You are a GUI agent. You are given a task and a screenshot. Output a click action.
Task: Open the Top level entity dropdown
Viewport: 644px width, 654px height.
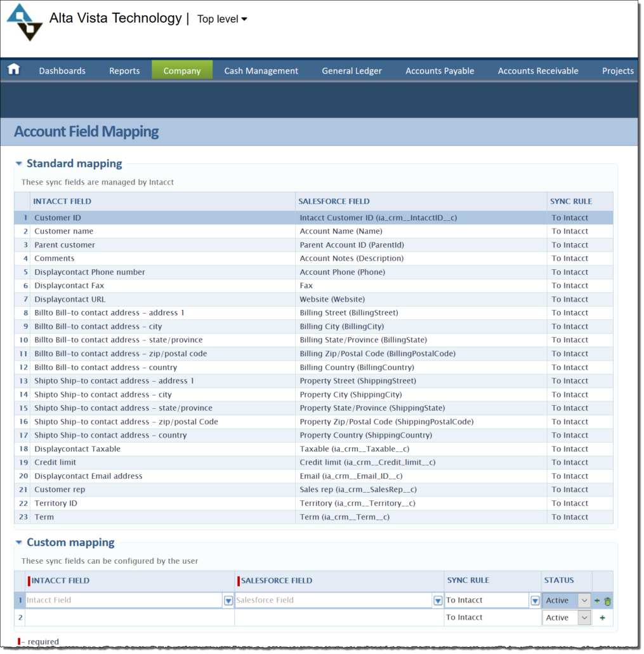[222, 19]
